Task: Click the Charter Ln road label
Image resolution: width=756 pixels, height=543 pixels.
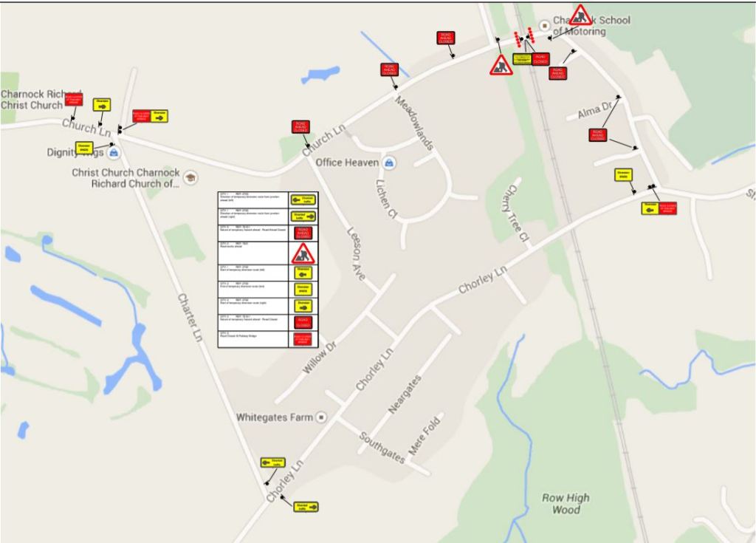Action: [188, 316]
